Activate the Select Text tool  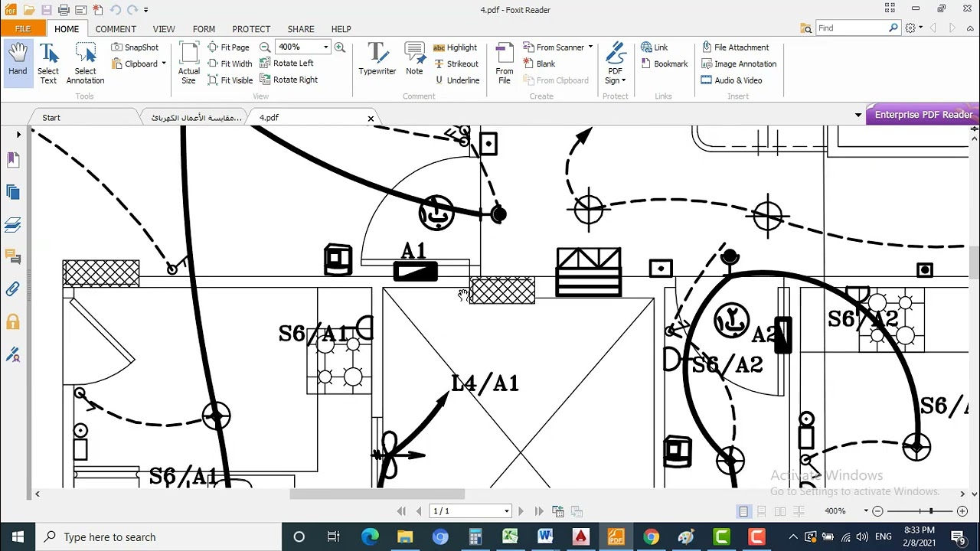tap(48, 64)
